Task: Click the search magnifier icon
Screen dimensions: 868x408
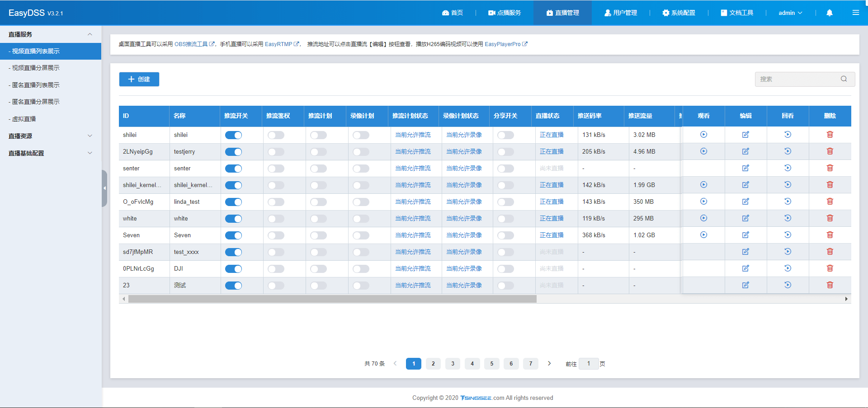Action: click(844, 79)
